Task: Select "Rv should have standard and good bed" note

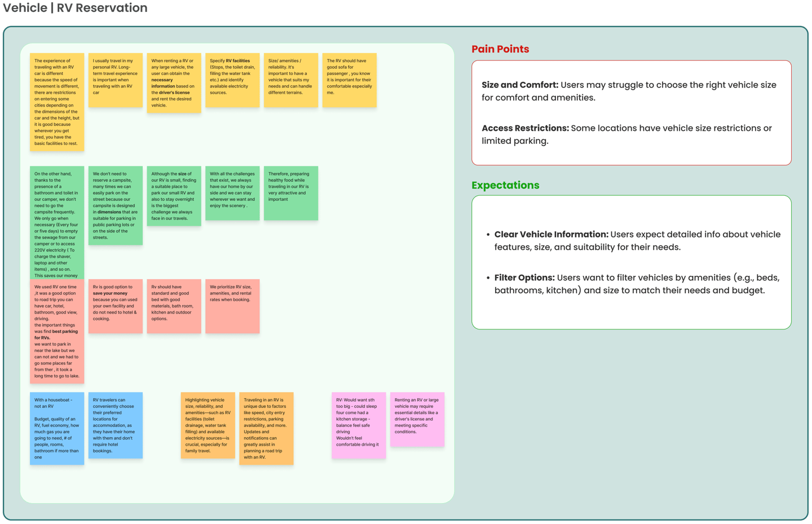Action: click(174, 306)
